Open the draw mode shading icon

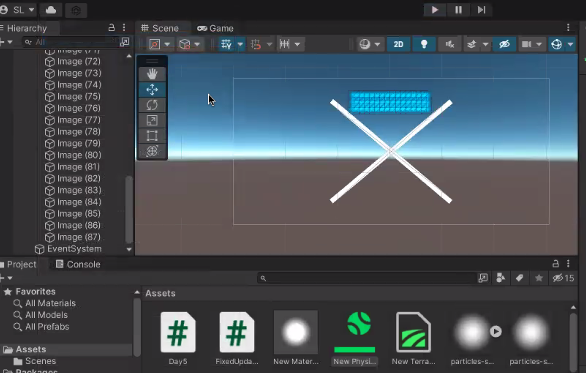pos(365,44)
